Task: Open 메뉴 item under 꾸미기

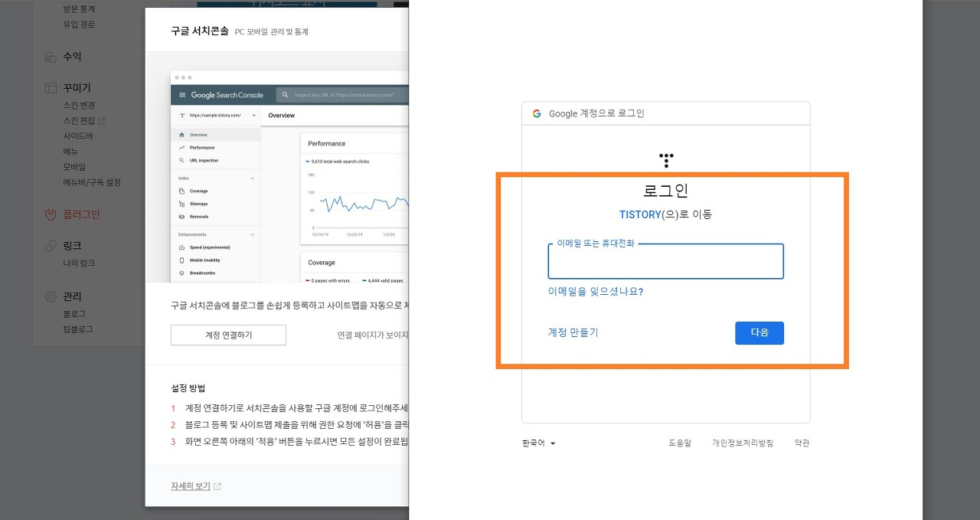Action: pyautogui.click(x=70, y=152)
